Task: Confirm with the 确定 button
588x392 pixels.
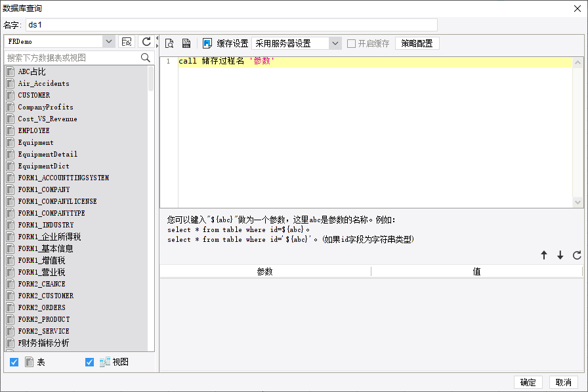Action: (528, 382)
